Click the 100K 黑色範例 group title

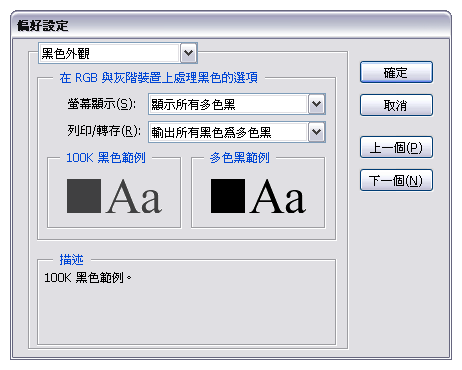click(106, 158)
